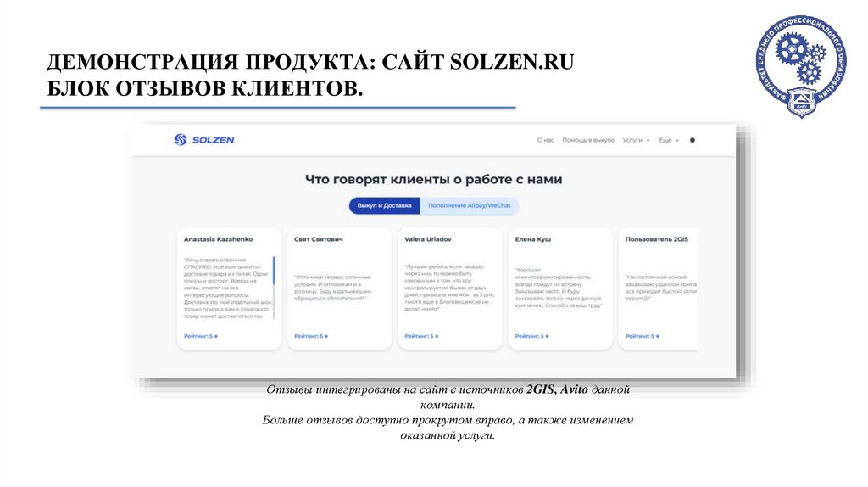The height and width of the screenshot is (487, 868).
Task: Click rating text in Anastasia Kazahenko card
Action: tap(201, 336)
